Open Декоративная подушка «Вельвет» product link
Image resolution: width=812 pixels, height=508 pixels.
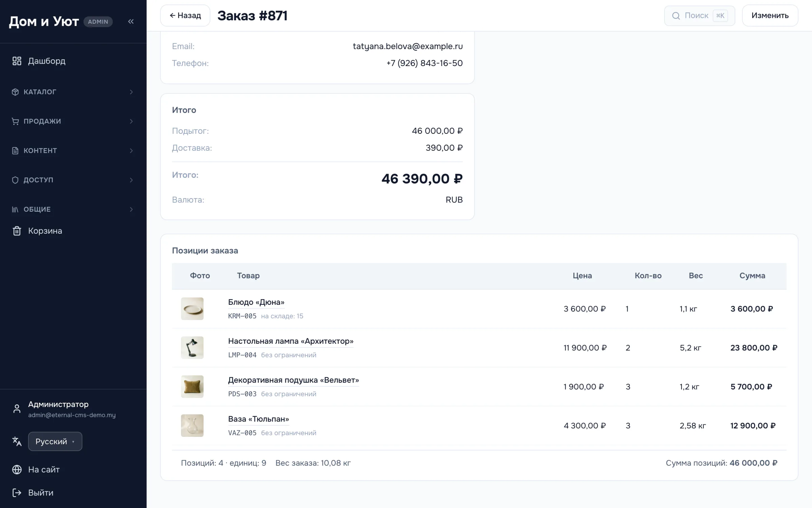tap(293, 380)
